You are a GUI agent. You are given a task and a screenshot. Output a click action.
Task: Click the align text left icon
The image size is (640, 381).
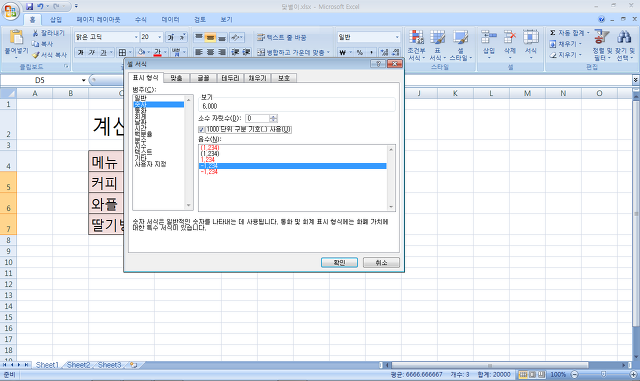pos(199,52)
